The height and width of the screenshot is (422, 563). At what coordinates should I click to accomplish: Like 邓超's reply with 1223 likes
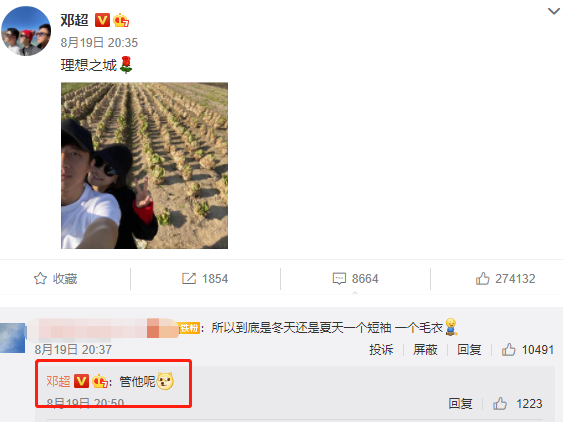point(517,404)
